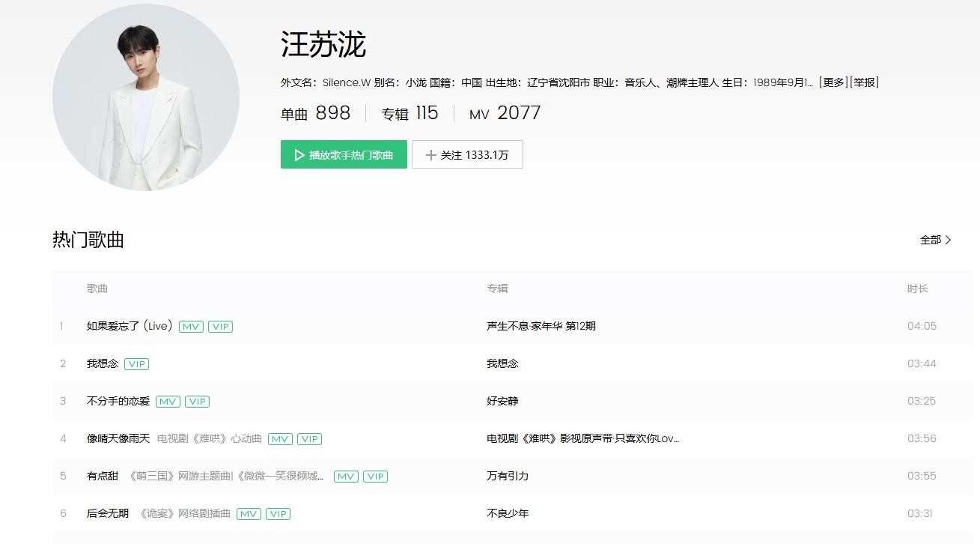This screenshot has height=544, width=980.
Task: Expand artist info with 更多
Action: coord(833,82)
